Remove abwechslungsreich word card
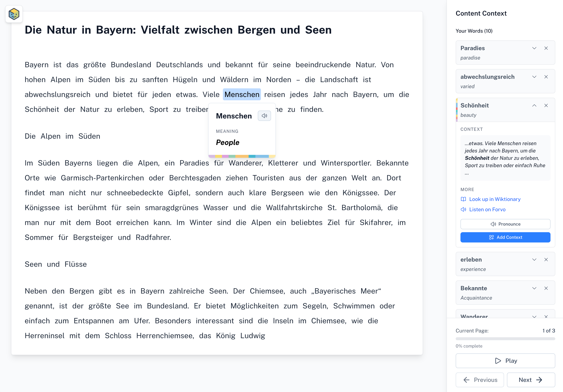 pos(546,77)
